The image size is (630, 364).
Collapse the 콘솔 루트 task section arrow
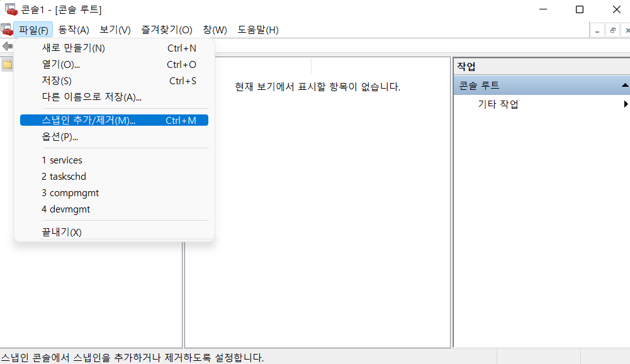point(624,84)
